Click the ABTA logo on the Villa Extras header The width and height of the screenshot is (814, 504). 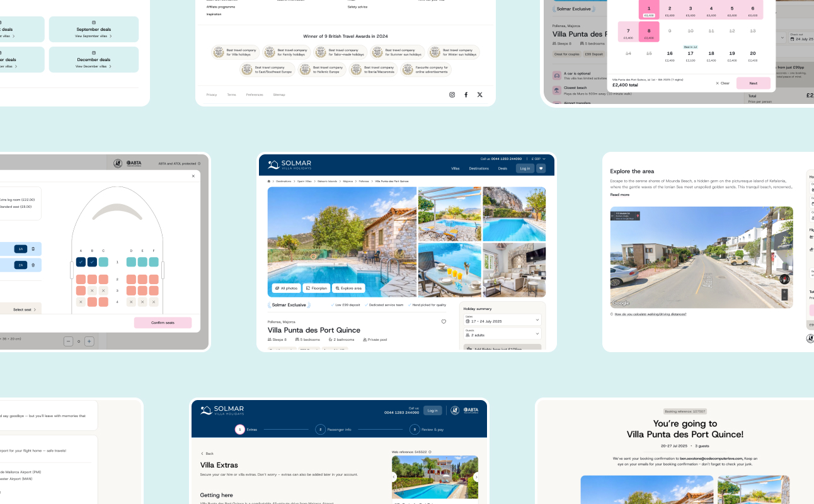coord(471,410)
